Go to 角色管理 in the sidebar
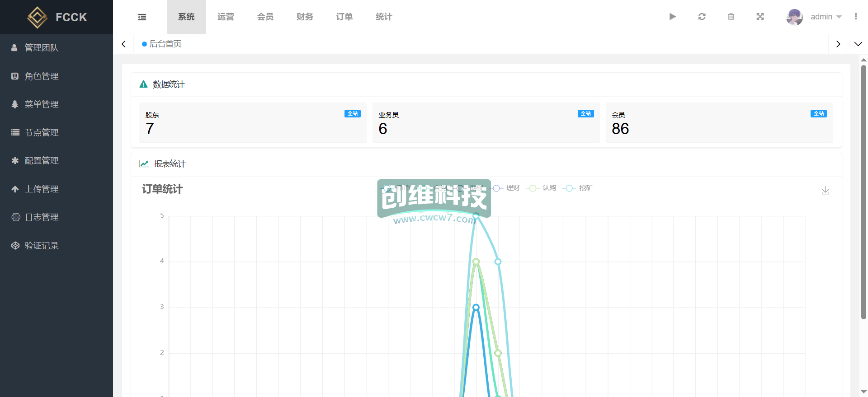 pyautogui.click(x=42, y=76)
